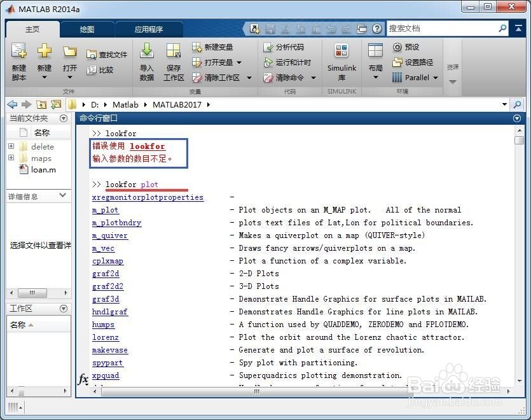Open the 清除命令 dropdown arrow
Viewport: 531px width, 420px height.
314,78
